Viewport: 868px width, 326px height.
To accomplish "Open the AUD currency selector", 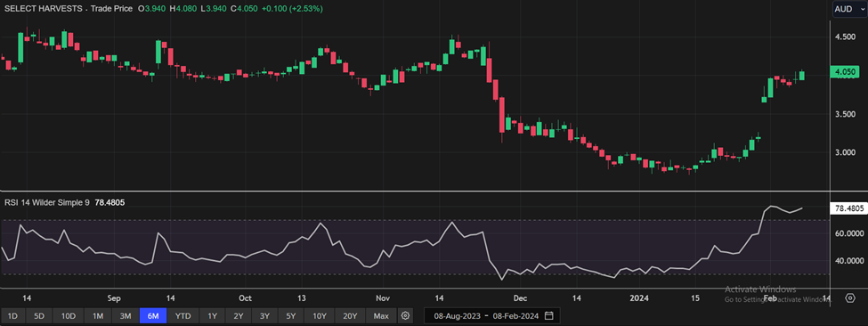I will click(849, 10).
